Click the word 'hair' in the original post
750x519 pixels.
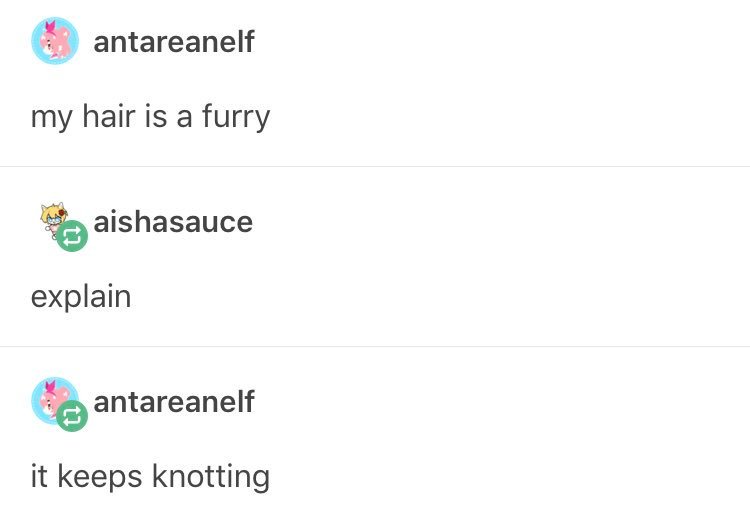pos(109,116)
